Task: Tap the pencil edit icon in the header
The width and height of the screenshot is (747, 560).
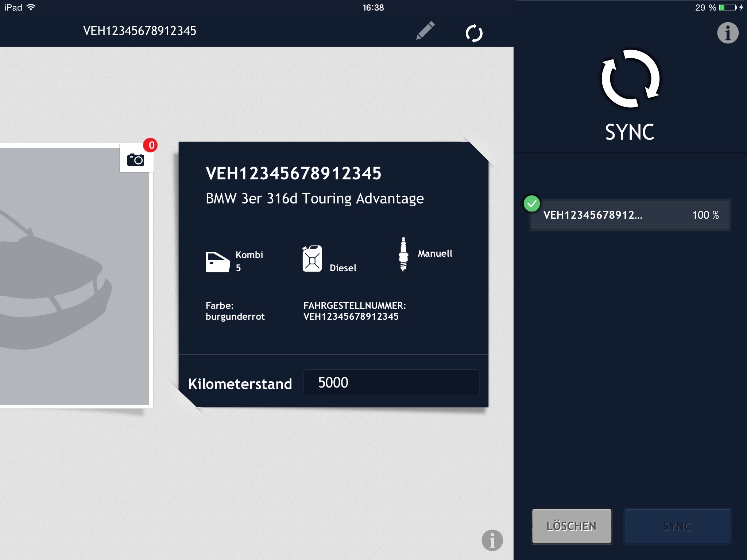Action: tap(425, 31)
